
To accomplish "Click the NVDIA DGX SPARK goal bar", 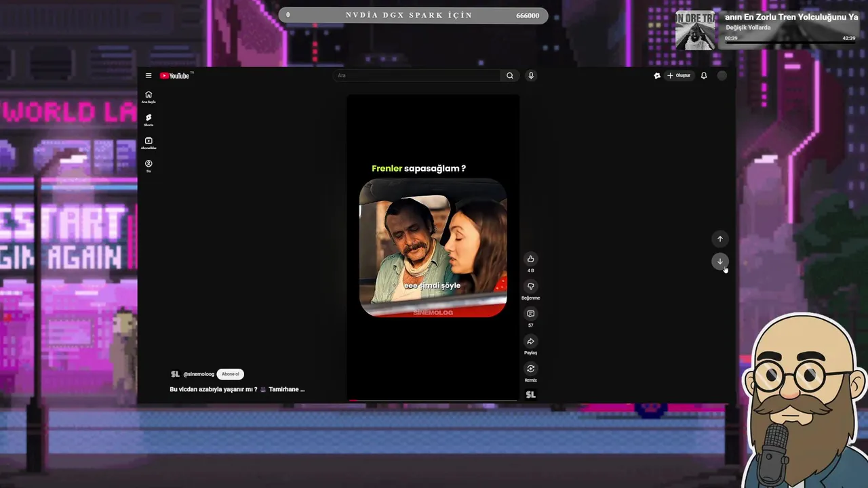I will [413, 15].
